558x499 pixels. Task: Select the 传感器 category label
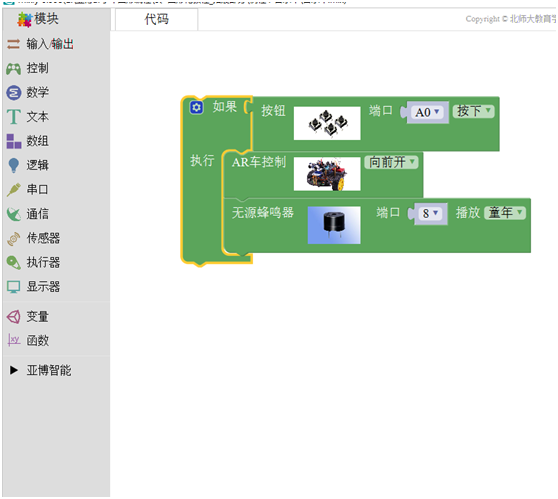[43, 238]
